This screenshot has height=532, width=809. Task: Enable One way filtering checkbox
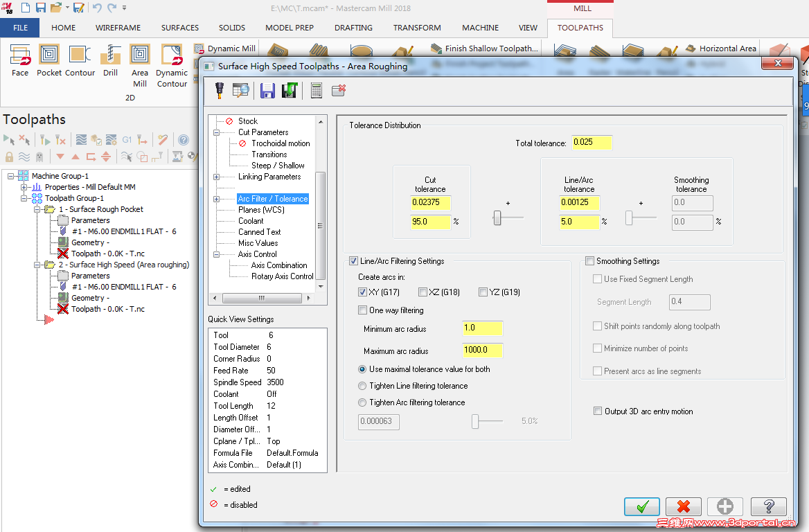point(363,310)
